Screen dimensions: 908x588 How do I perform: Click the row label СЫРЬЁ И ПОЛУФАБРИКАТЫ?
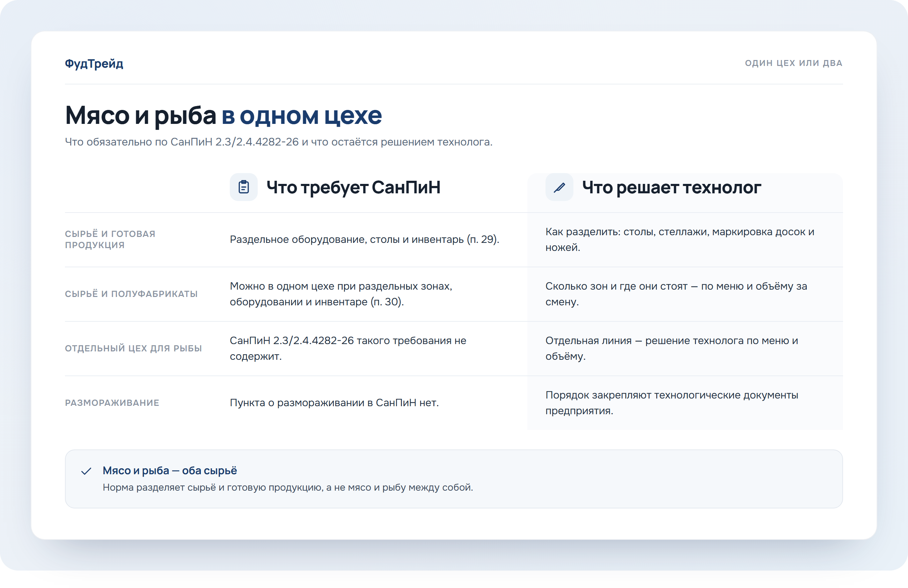click(x=131, y=293)
